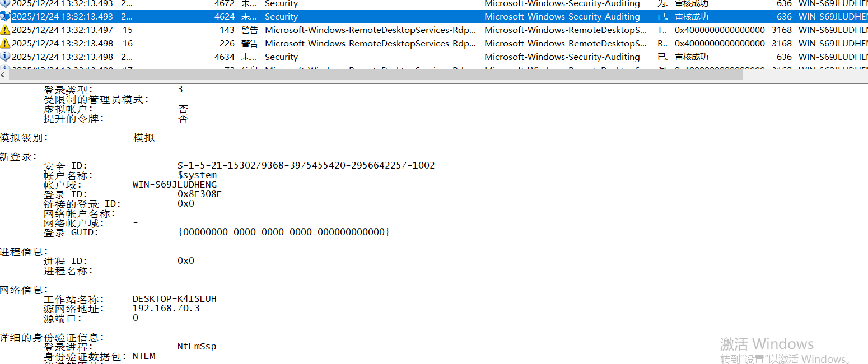Click the NtLmSsp logon process value
This screenshot has height=364, width=868.
point(197,347)
